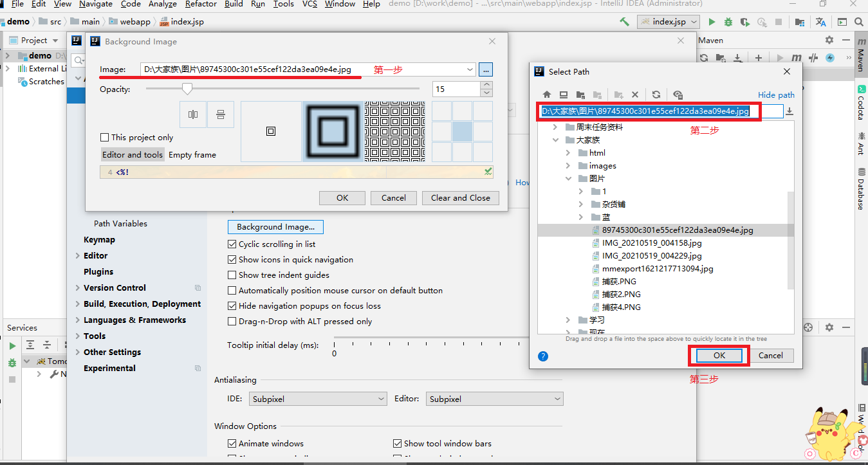Run index.jsp with green play button
This screenshot has height=465, width=868.
(712, 21)
